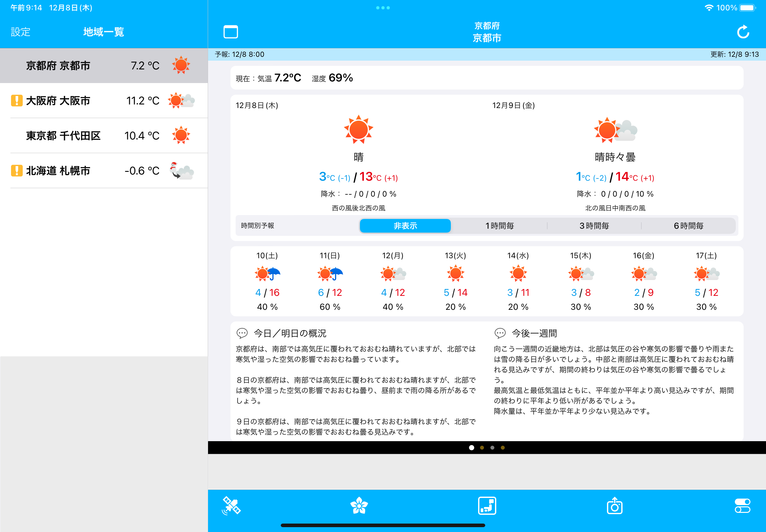Viewport: 766px width, 532px height.
Task: Tap the alert icon next to 北海道 札幌市
Action: click(16, 170)
